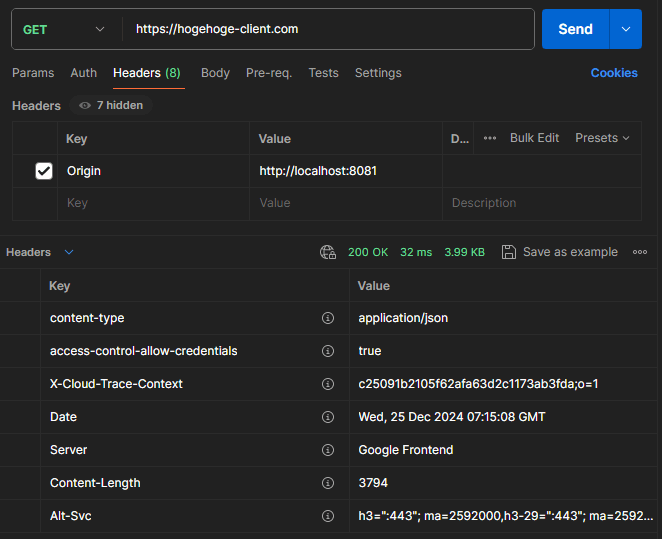This screenshot has width=662, height=539.
Task: Switch to the Params tab
Action: tap(33, 73)
